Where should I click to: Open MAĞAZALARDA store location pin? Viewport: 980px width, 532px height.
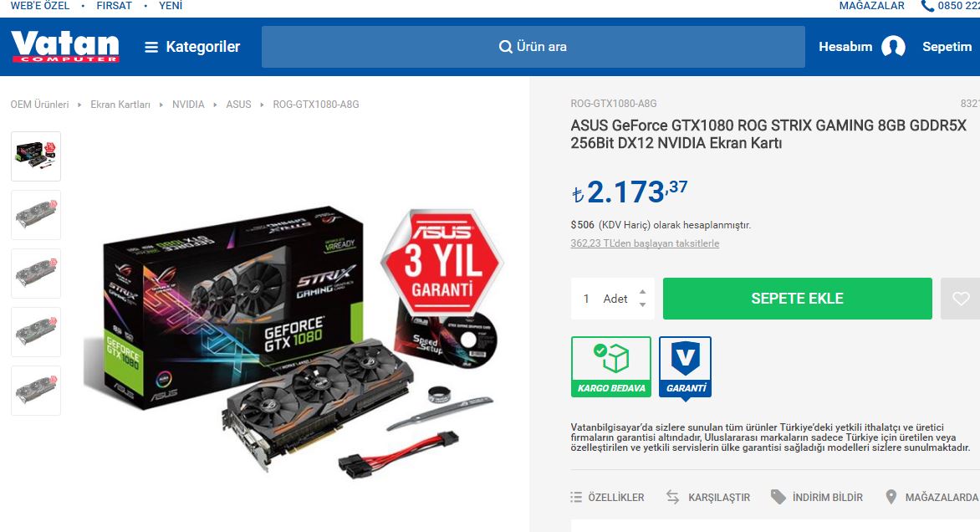[x=891, y=497]
